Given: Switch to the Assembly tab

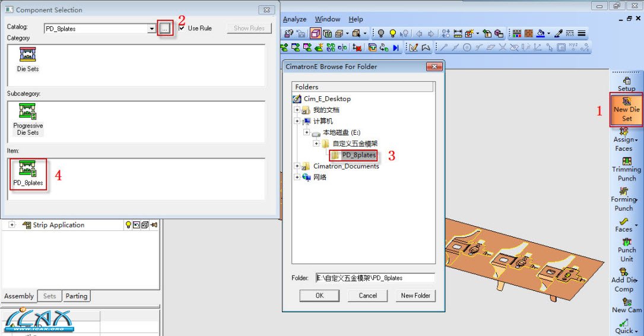Looking at the screenshot, I should pos(19,296).
